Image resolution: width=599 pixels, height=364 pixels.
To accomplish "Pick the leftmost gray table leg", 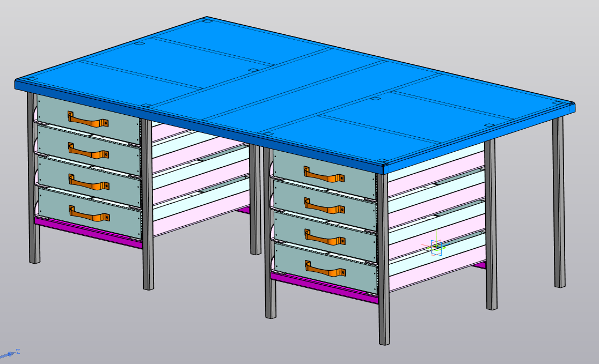I will pyautogui.click(x=33, y=178).
